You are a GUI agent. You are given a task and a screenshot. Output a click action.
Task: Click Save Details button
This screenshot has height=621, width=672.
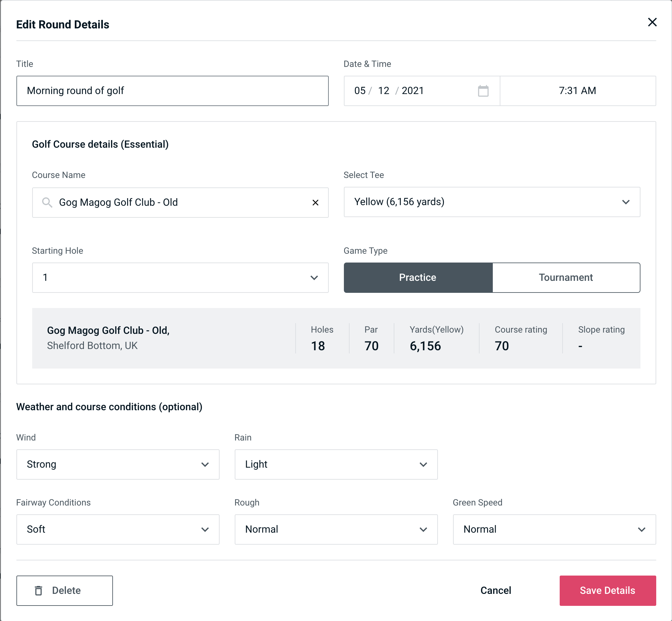coord(607,590)
